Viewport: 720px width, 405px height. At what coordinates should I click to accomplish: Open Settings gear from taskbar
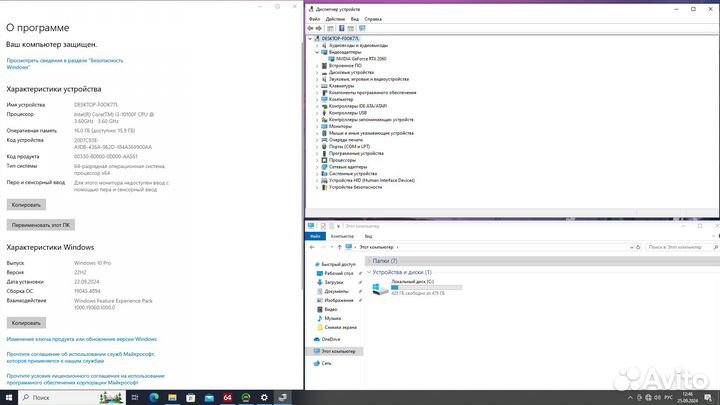[264, 397]
